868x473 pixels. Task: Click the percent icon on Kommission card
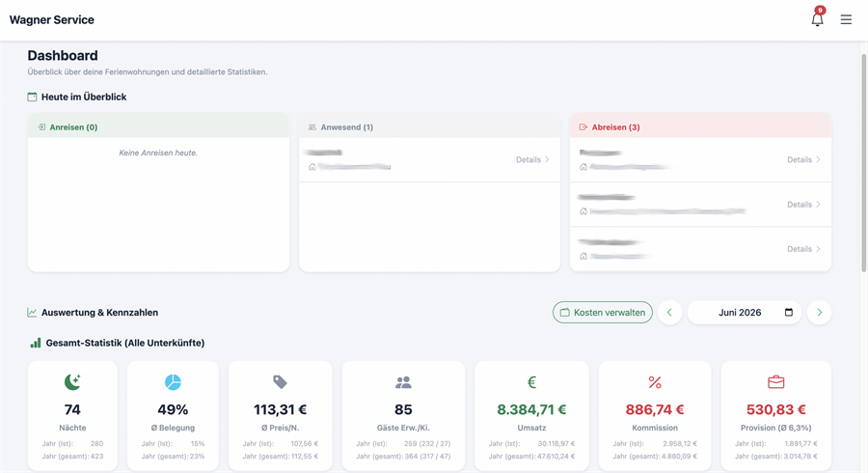[x=655, y=382]
